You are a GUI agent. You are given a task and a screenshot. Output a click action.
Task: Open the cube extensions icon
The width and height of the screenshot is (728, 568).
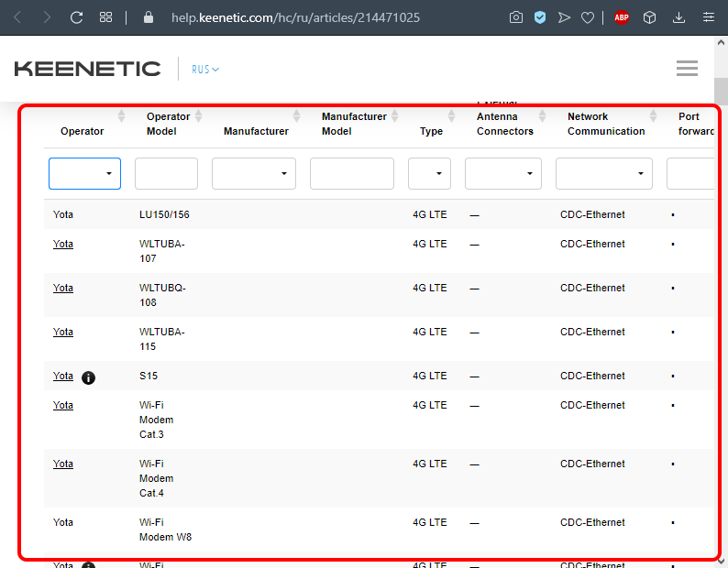click(649, 17)
